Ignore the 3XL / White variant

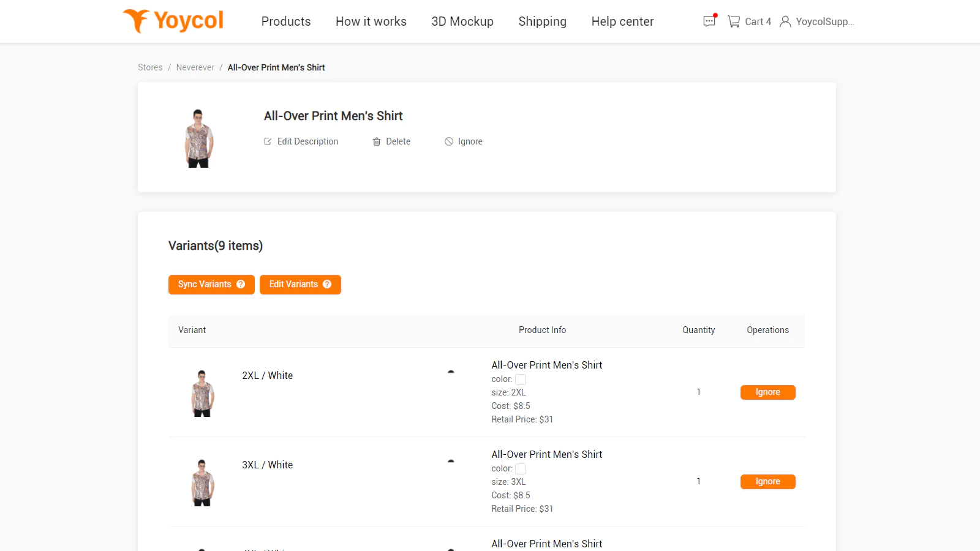click(767, 482)
